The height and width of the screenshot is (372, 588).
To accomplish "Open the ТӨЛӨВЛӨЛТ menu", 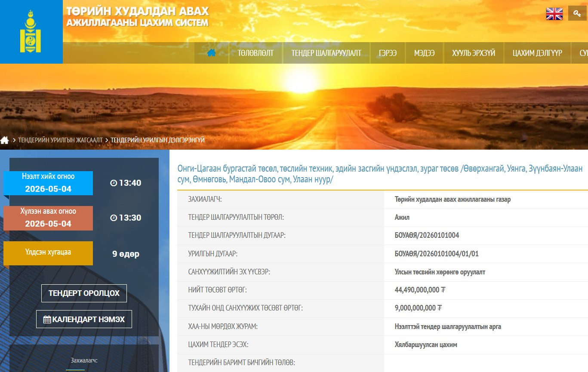I will point(256,53).
